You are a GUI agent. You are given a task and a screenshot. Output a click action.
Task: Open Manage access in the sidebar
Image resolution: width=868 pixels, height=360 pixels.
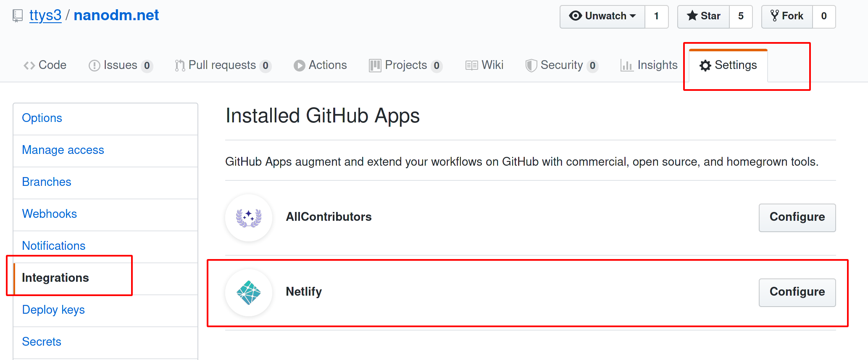click(x=105, y=151)
